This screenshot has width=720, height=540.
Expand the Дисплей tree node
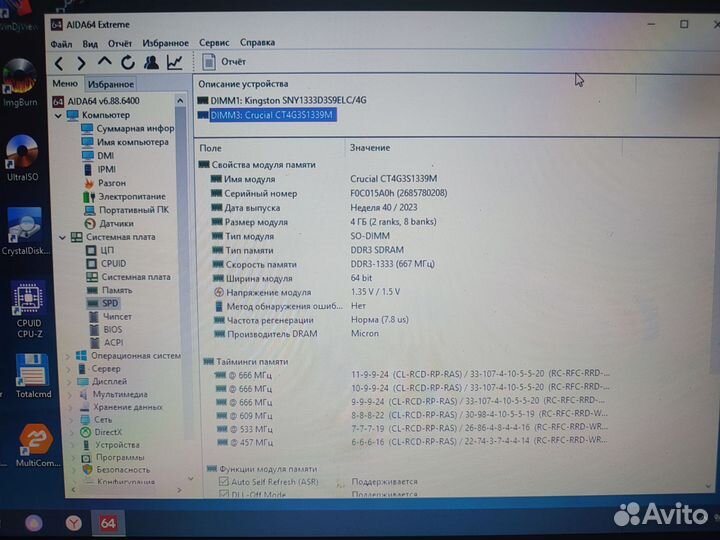[69, 382]
